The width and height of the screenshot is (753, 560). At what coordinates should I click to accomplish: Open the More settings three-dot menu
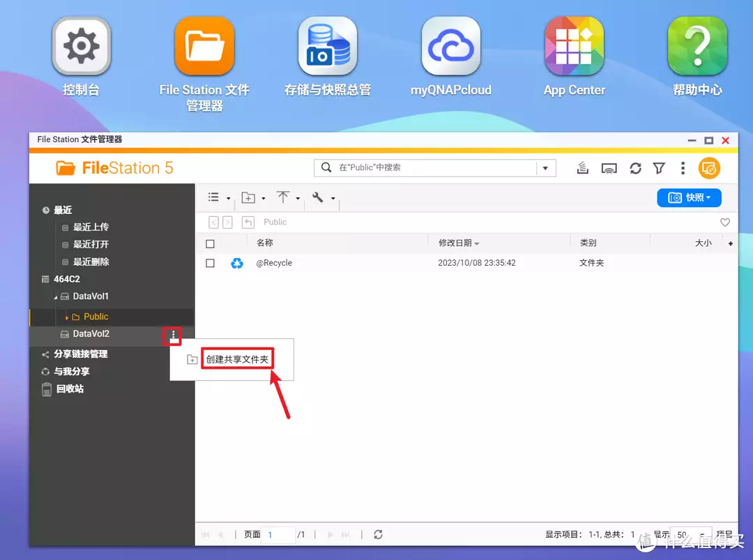point(683,168)
